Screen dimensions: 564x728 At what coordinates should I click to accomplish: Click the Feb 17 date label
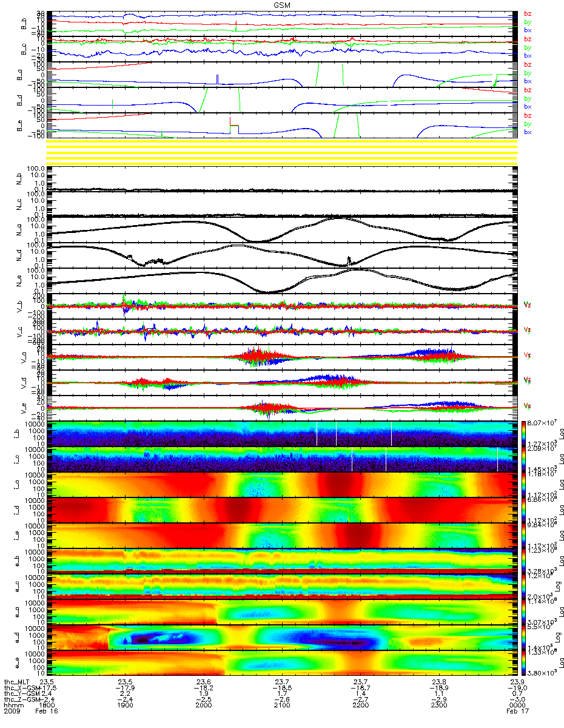point(516,712)
